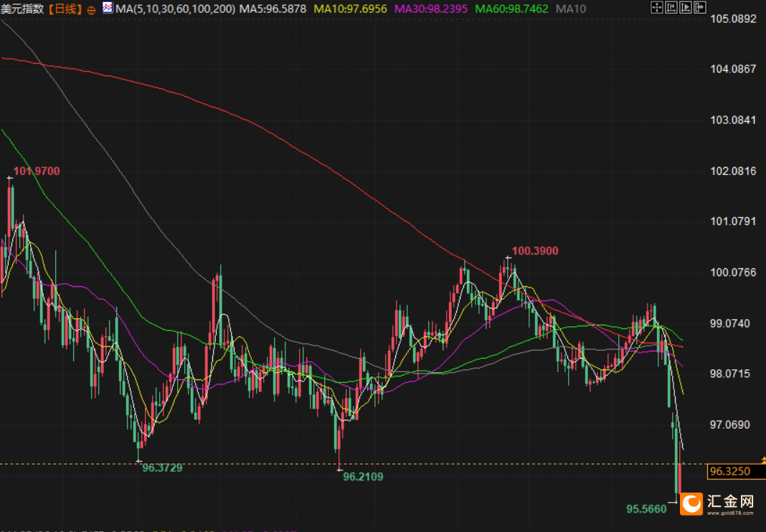The height and width of the screenshot is (532, 766).
Task: Click the 99.0740 price axis label
Action: tap(730, 323)
